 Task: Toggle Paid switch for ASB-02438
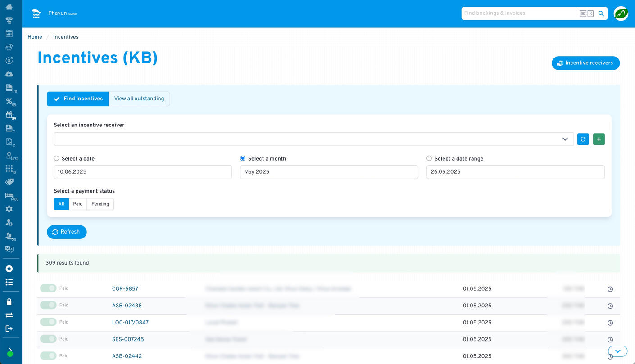click(48, 305)
